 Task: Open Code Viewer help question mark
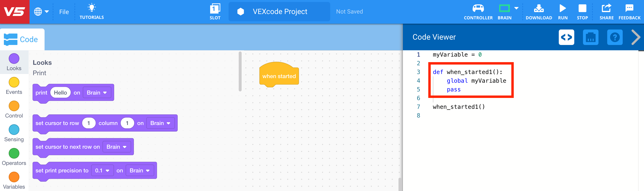tap(615, 37)
